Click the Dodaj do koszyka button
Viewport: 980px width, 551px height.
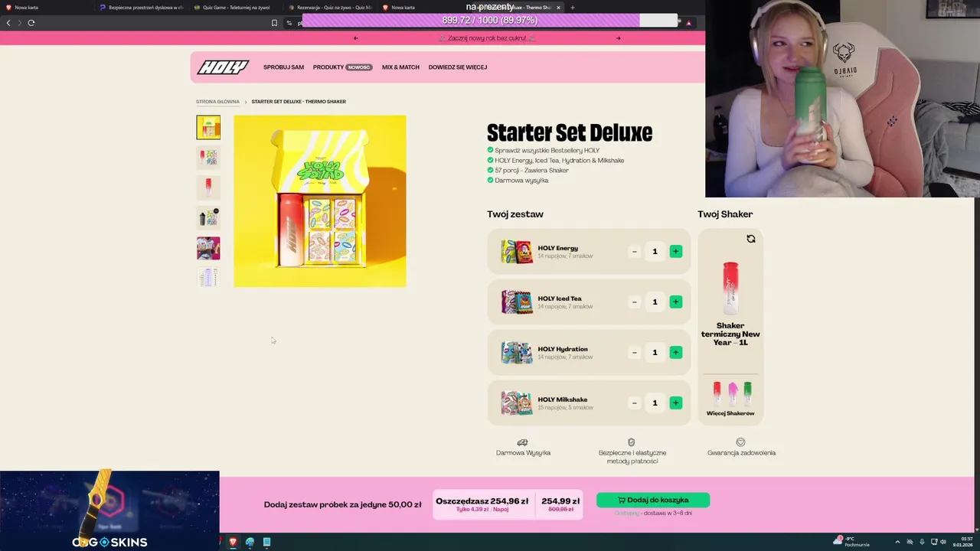[653, 500]
